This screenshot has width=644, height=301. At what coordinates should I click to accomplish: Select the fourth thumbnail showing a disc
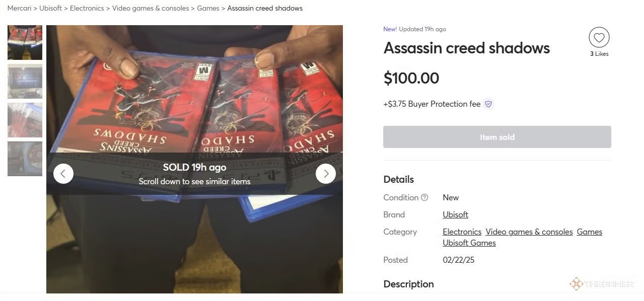click(x=25, y=159)
